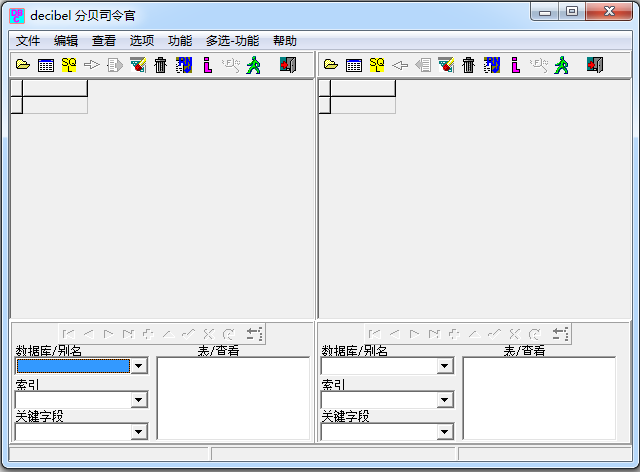The image size is (640, 472).
Task: Open the 多选-功能 menu
Action: coord(232,41)
